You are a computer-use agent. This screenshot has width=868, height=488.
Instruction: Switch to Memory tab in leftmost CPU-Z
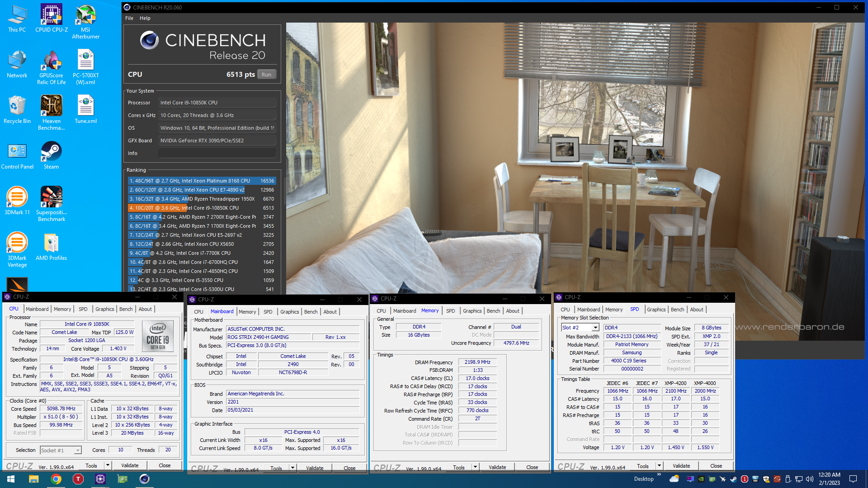(x=62, y=309)
